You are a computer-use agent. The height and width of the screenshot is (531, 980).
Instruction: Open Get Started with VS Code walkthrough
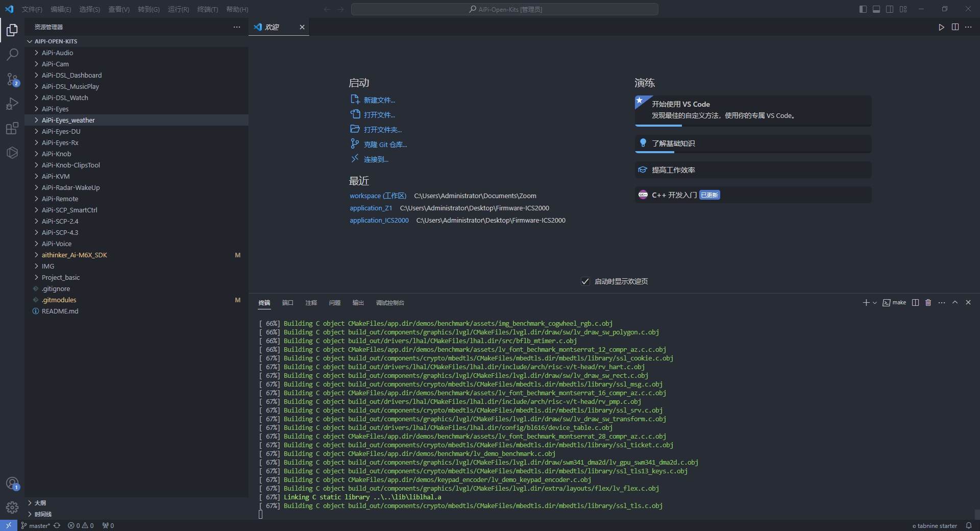coord(753,110)
